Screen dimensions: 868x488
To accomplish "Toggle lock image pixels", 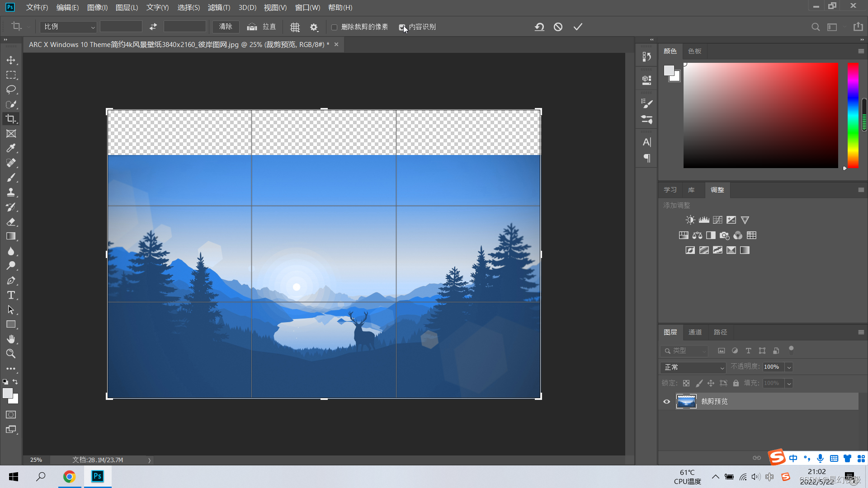I will click(x=699, y=383).
